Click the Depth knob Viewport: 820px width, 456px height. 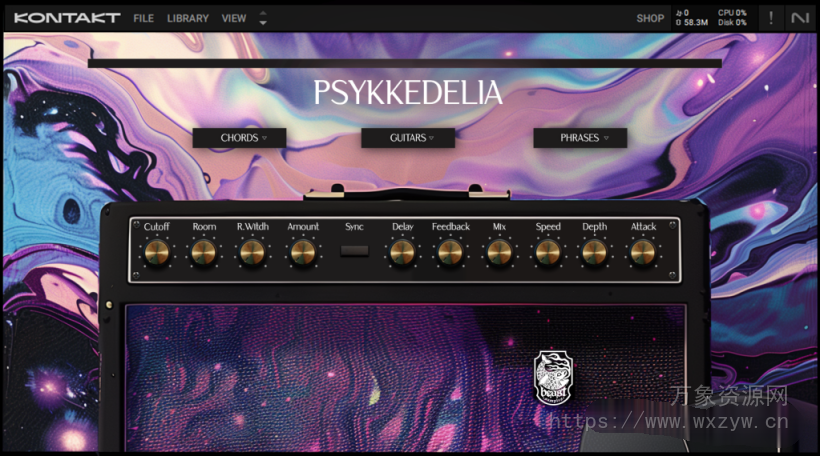(x=595, y=253)
